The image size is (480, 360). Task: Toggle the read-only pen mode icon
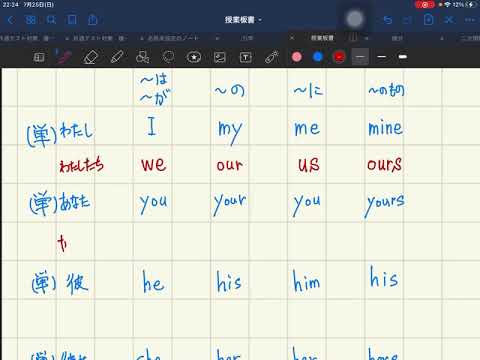[449, 20]
